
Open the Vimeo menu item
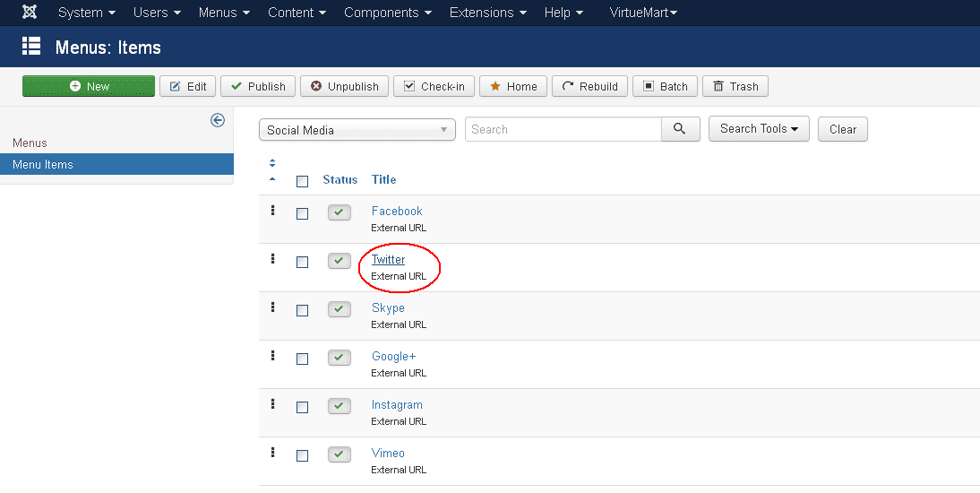[x=388, y=453]
